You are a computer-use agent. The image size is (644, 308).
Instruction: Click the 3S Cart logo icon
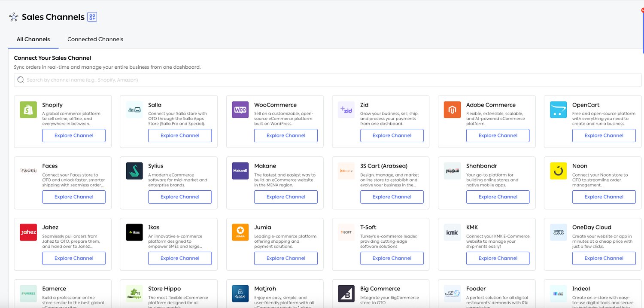pyautogui.click(x=346, y=171)
